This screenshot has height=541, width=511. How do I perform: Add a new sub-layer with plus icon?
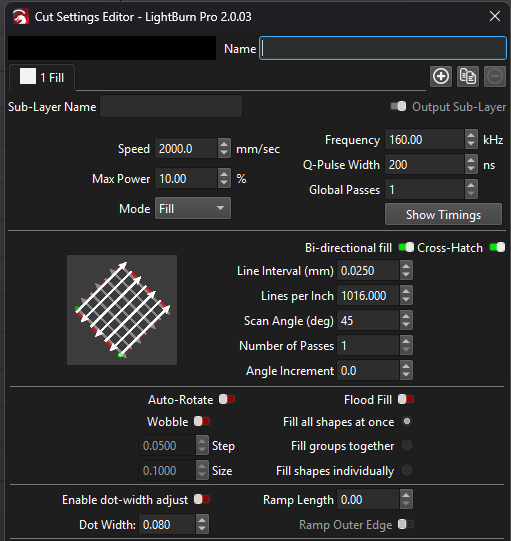coord(441,76)
